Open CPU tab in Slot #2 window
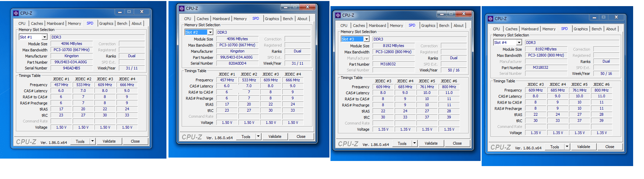Image resolution: width=644 pixels, height=179 pixels. pyautogui.click(x=187, y=19)
